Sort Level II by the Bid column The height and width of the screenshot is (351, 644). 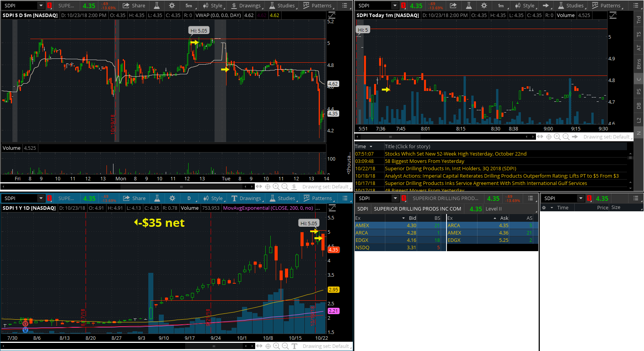pyautogui.click(x=413, y=218)
